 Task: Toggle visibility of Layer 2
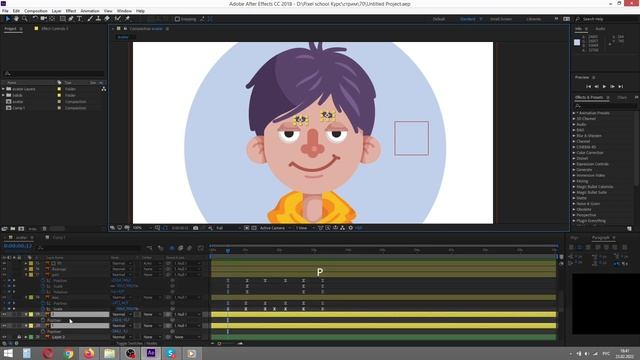4,337
